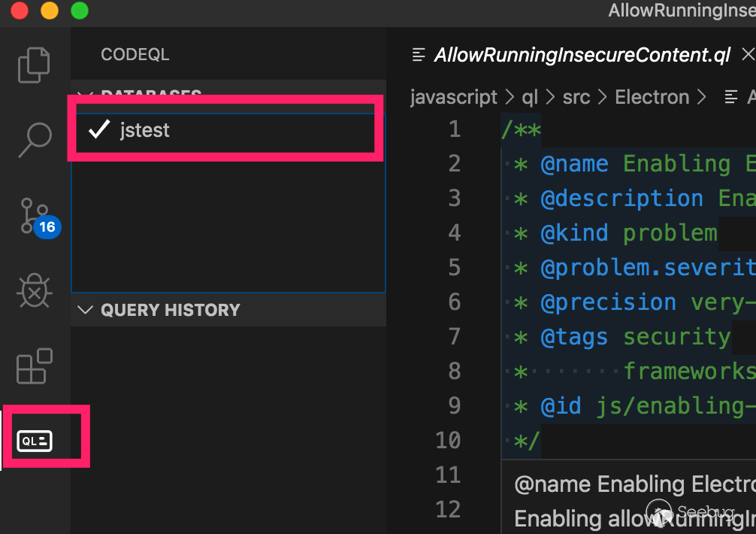This screenshot has width=756, height=534.
Task: Click the ql breadcrumb segment
Action: click(x=531, y=97)
